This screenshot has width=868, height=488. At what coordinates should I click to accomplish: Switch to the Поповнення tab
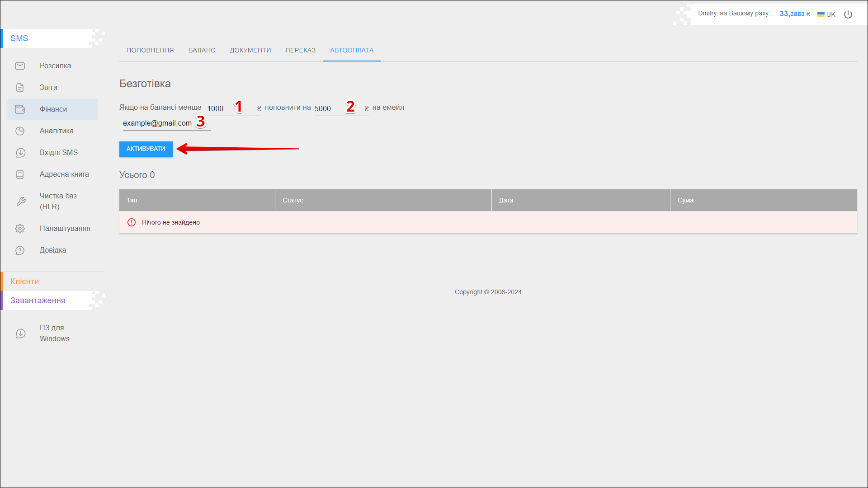tap(150, 50)
